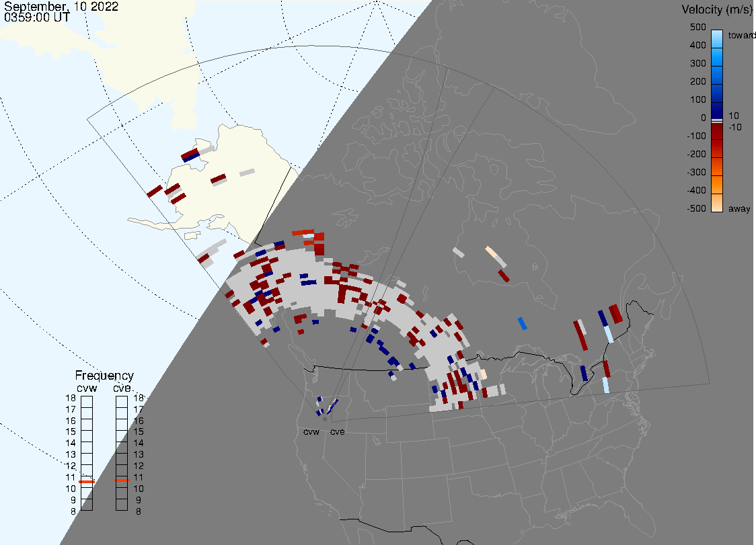Click the 'toward' label beside color bar
The height and width of the screenshot is (545, 756).
point(741,35)
